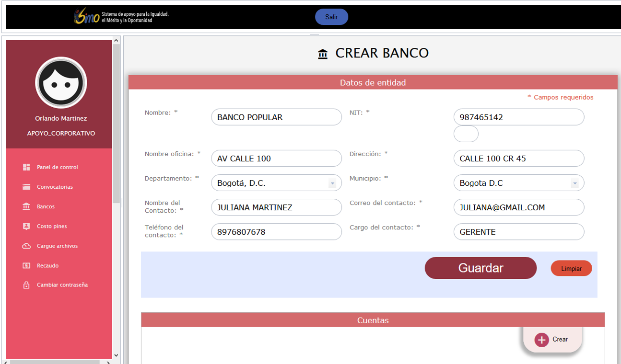Click the Panel de control dashboard icon
Screen dimensions: 621x364
click(x=26, y=167)
